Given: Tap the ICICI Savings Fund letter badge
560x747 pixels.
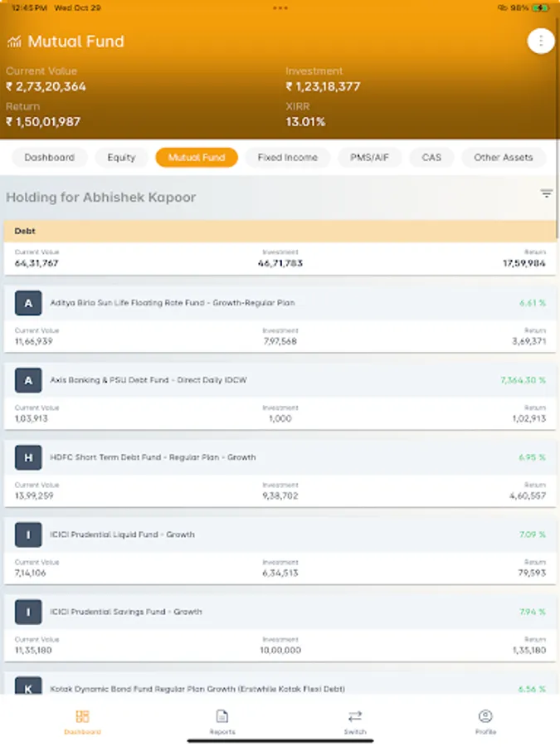Looking at the screenshot, I should point(28,612).
